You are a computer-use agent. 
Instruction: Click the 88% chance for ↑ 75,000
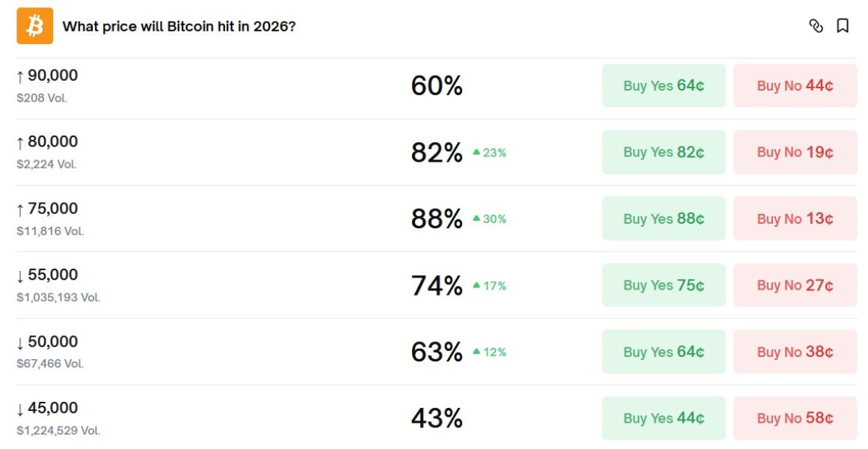click(437, 219)
